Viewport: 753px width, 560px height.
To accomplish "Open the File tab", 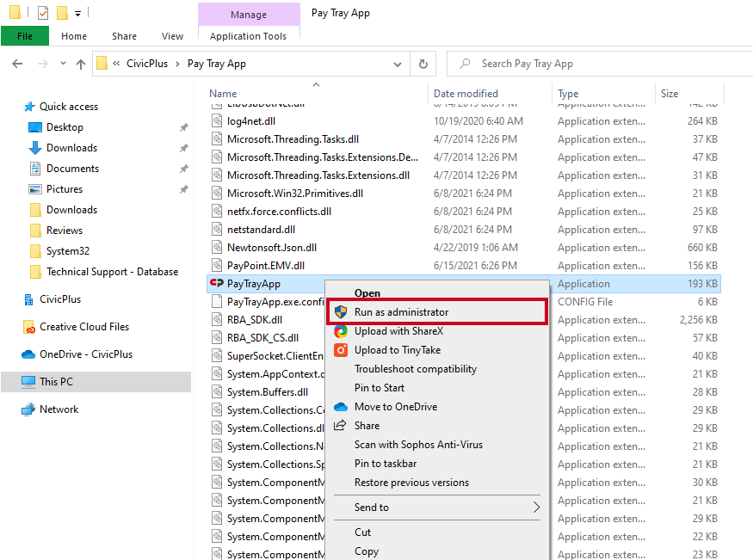I will click(x=25, y=36).
